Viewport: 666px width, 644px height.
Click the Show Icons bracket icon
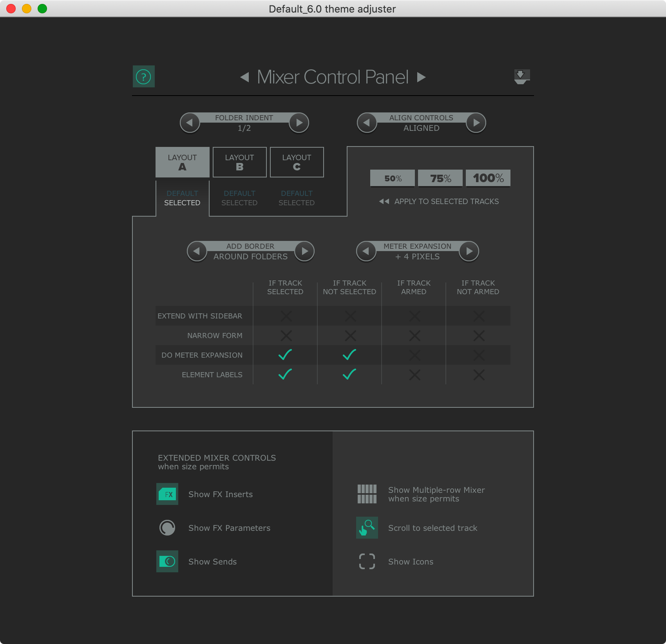click(x=367, y=561)
